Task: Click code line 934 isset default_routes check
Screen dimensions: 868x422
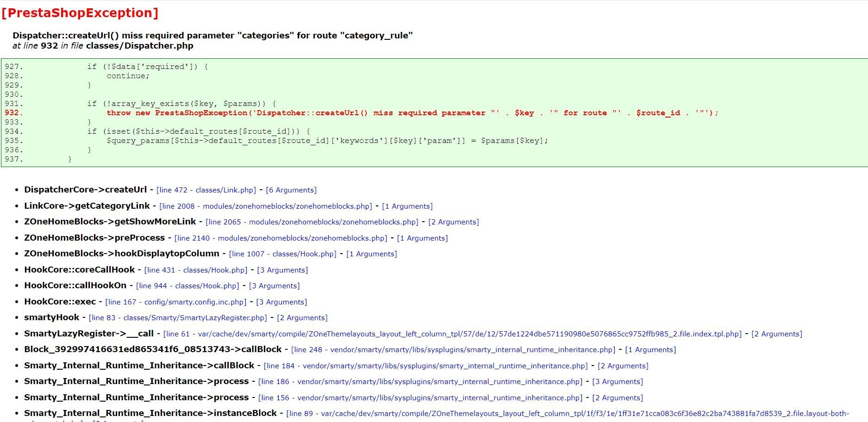Action: (199, 131)
